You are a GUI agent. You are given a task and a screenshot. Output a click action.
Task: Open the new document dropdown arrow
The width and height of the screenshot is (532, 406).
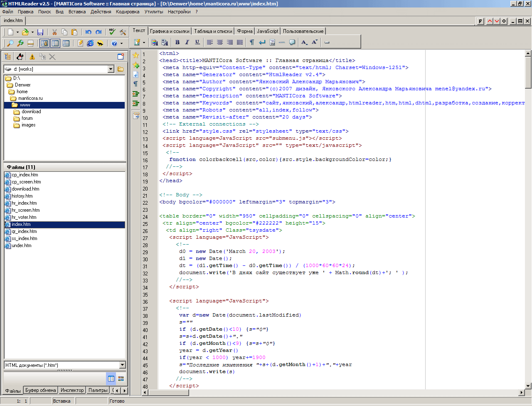(17, 32)
